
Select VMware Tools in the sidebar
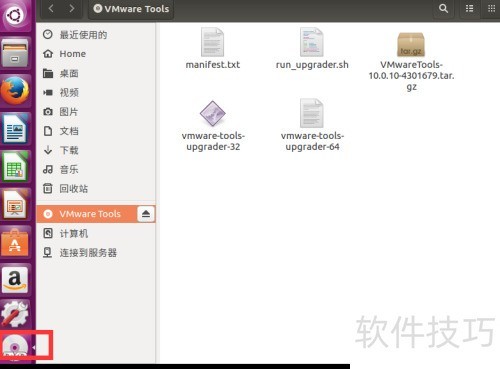[x=87, y=214]
